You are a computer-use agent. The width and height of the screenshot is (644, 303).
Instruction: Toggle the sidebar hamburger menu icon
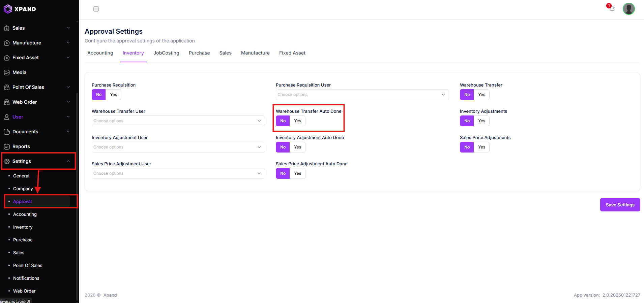96,9
